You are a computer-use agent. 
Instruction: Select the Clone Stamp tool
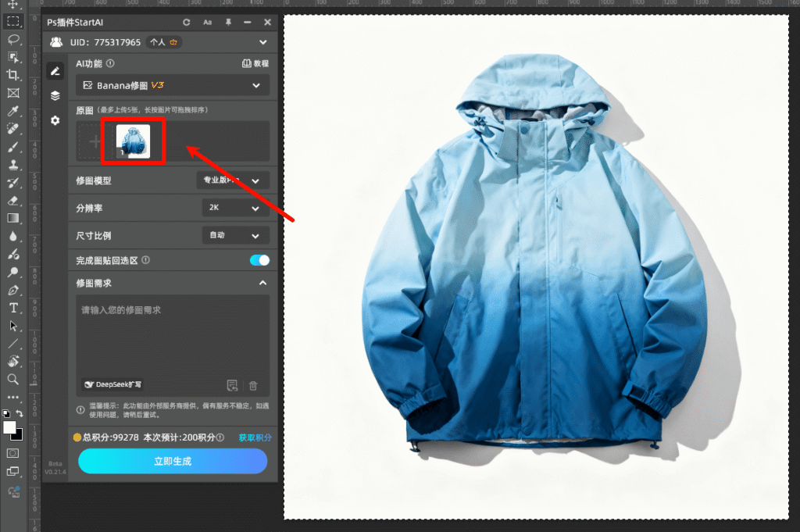pyautogui.click(x=13, y=165)
